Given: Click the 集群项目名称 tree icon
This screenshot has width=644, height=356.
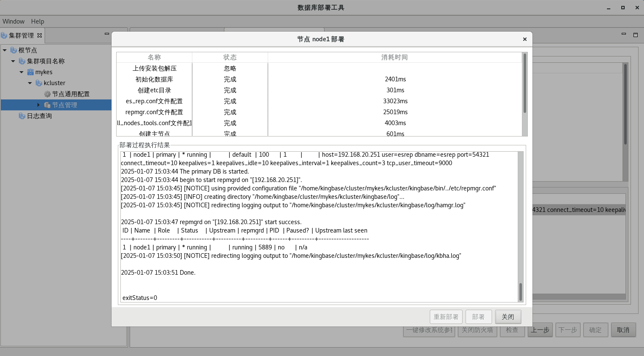Looking at the screenshot, I should (22, 61).
